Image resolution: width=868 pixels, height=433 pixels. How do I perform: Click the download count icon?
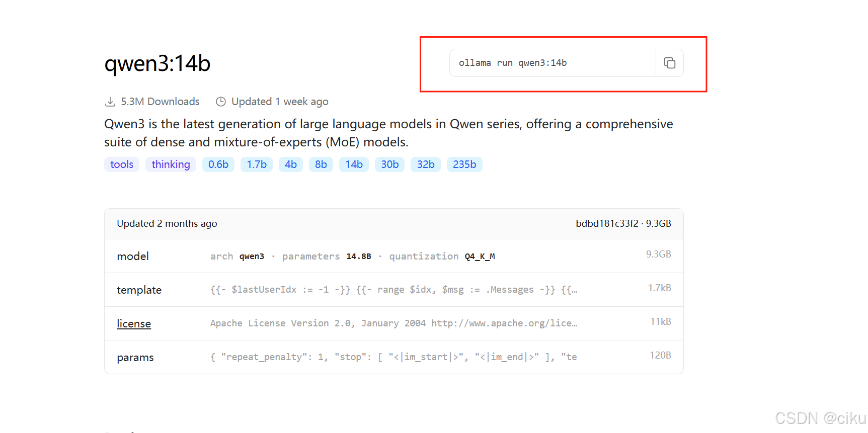tap(110, 102)
